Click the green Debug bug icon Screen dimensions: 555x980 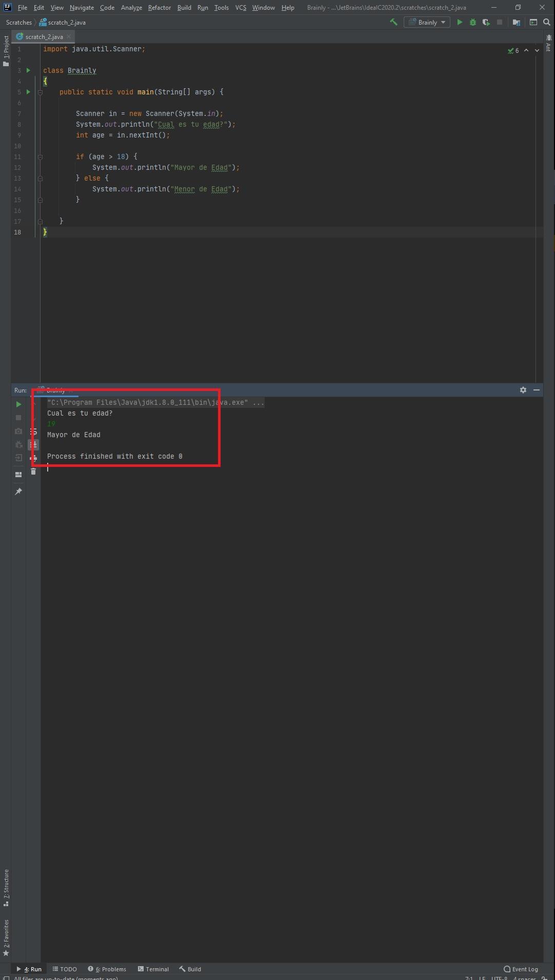click(x=473, y=23)
